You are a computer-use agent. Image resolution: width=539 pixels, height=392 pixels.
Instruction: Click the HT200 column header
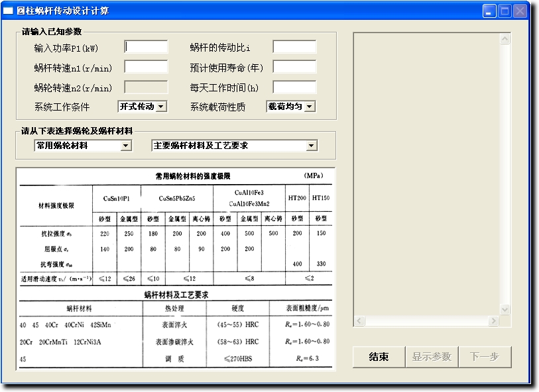(297, 198)
